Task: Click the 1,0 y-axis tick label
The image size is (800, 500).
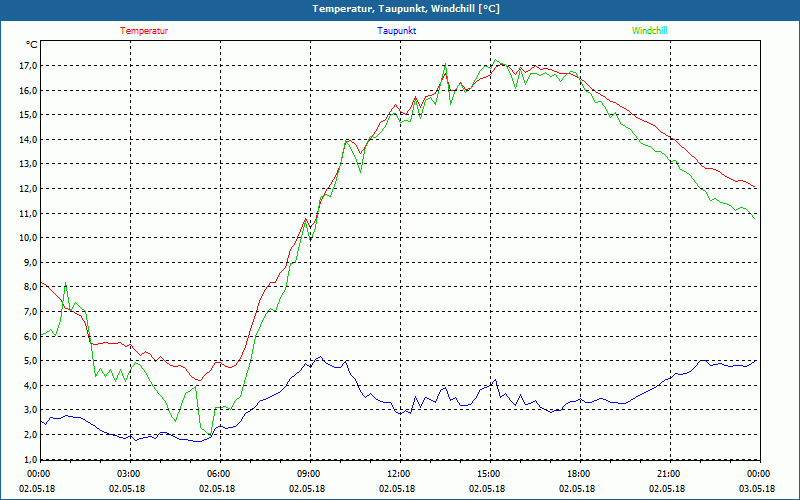Action: 29,459
